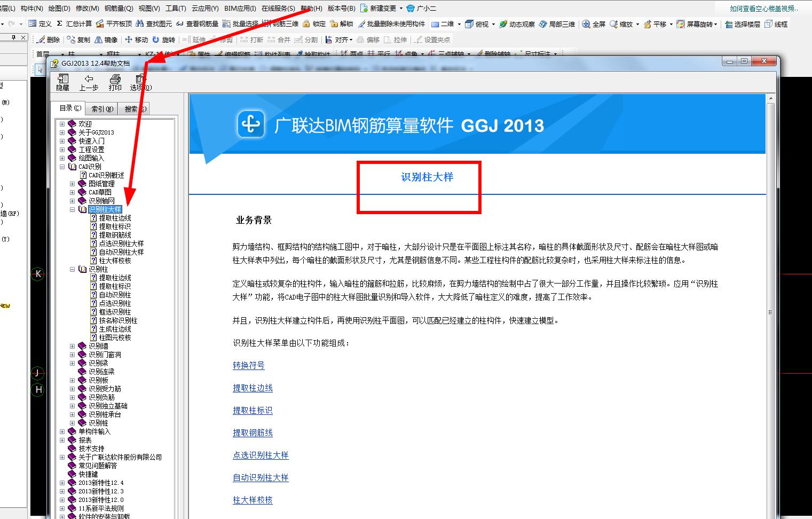Open 查找图元 (find element) tool

point(154,24)
